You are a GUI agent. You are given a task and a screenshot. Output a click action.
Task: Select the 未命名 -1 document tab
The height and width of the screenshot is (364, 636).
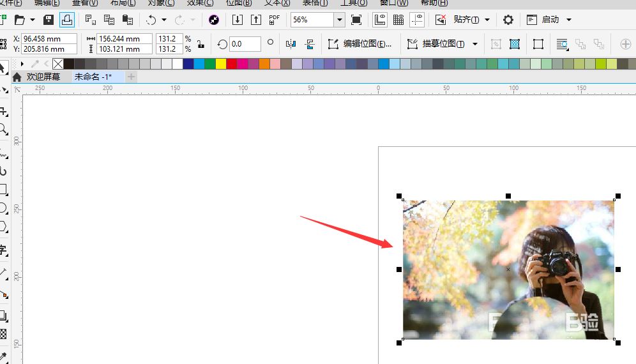point(93,77)
